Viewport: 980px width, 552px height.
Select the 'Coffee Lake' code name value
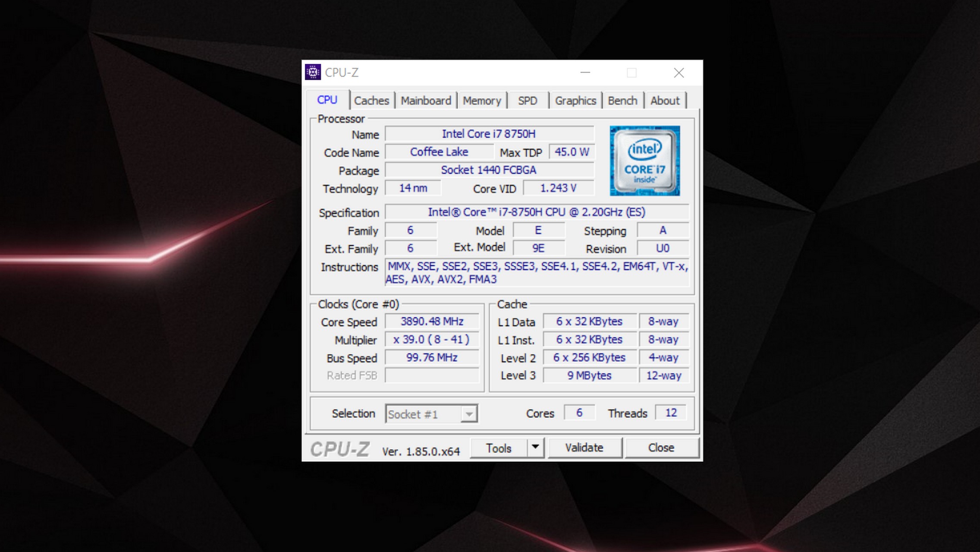(x=439, y=152)
